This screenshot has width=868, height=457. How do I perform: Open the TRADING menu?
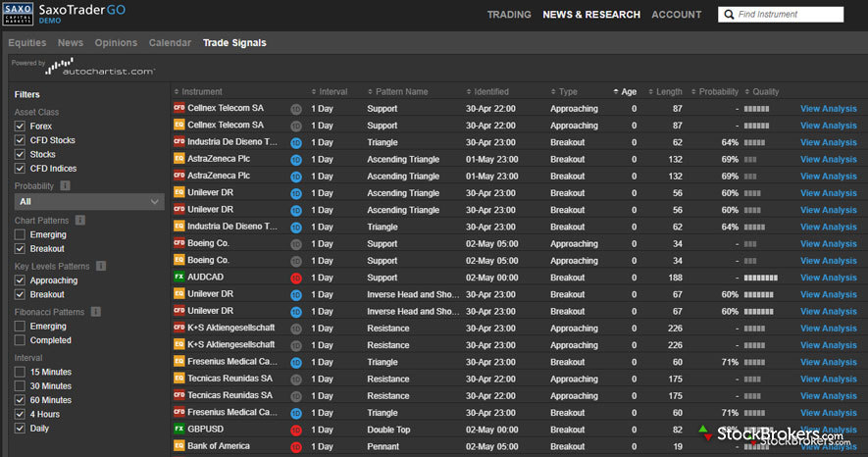508,15
